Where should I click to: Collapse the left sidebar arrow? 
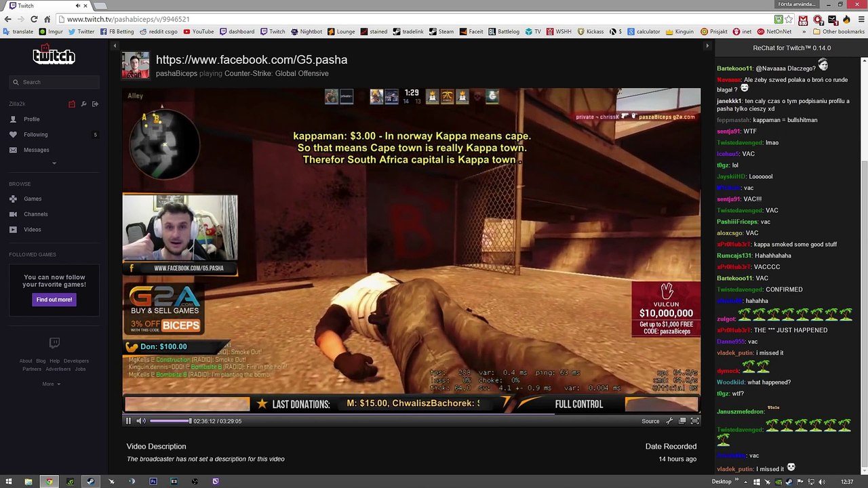[x=115, y=46]
